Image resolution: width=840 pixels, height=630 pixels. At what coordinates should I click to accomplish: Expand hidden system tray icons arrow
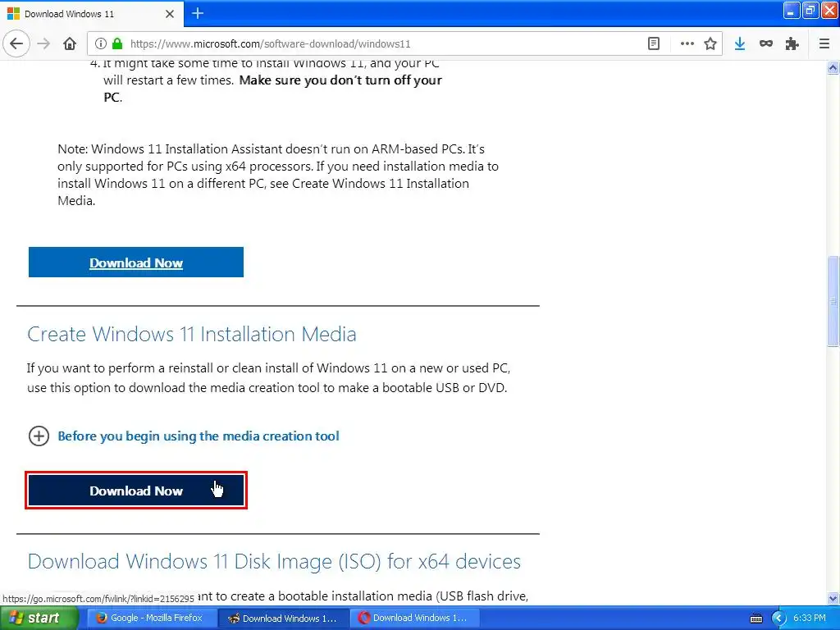tap(778, 619)
